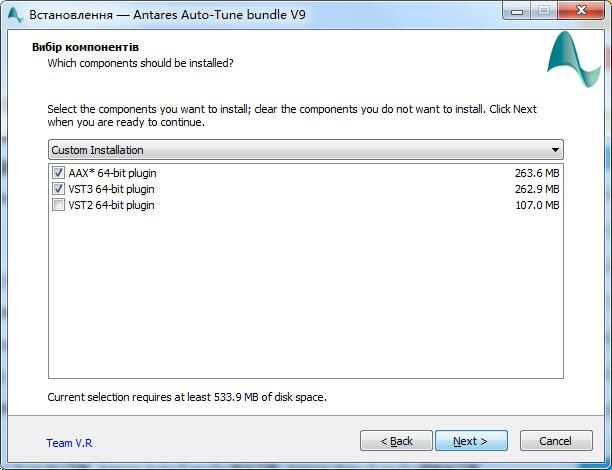Screen dimensions: 612x470
Task: Uncheck the VST3 64-bit plugin checkbox
Action: pyautogui.click(x=57, y=189)
